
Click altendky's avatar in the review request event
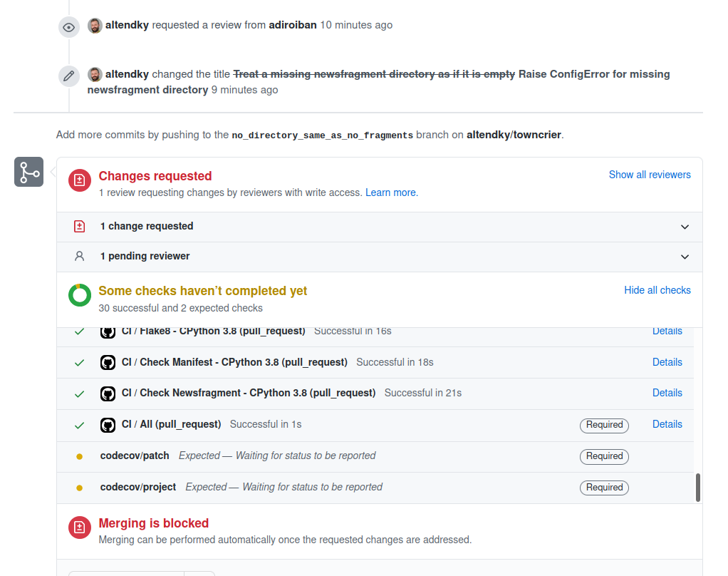pyautogui.click(x=95, y=26)
